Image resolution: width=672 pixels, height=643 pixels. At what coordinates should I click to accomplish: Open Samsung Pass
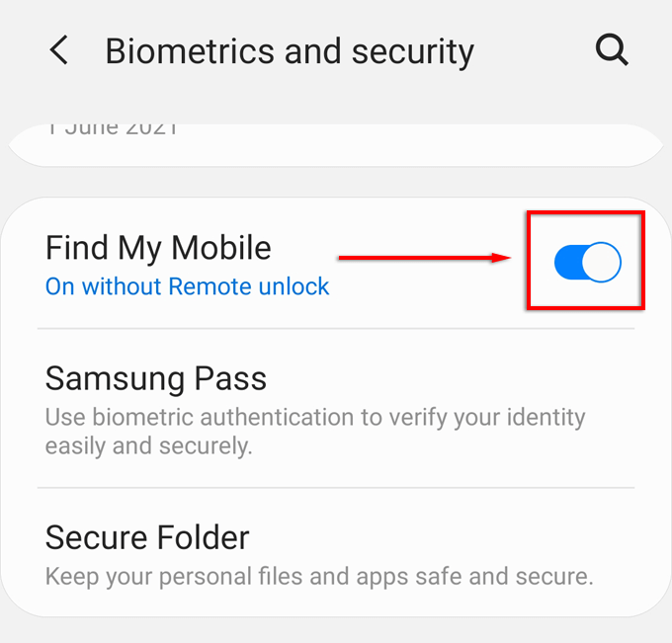[336, 408]
